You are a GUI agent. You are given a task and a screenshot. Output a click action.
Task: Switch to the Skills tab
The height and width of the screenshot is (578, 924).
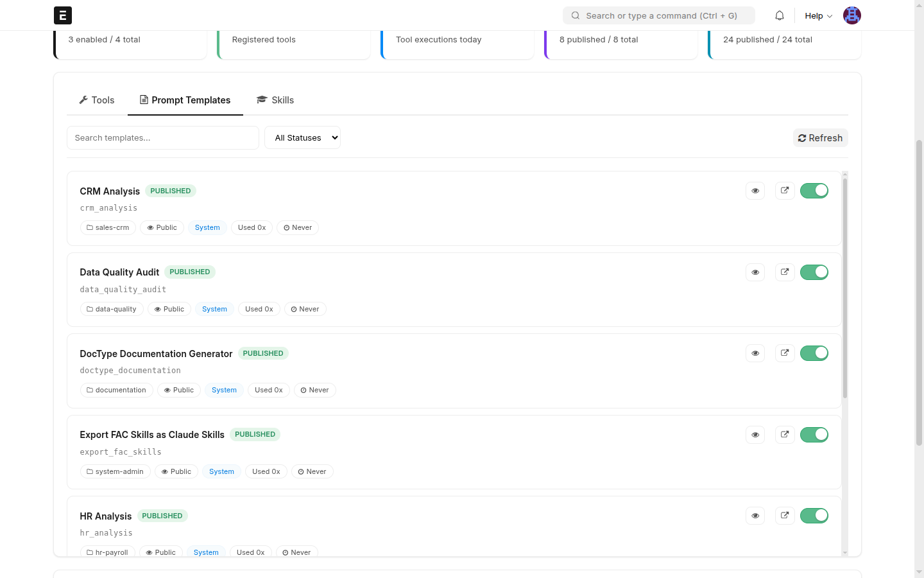coord(275,100)
